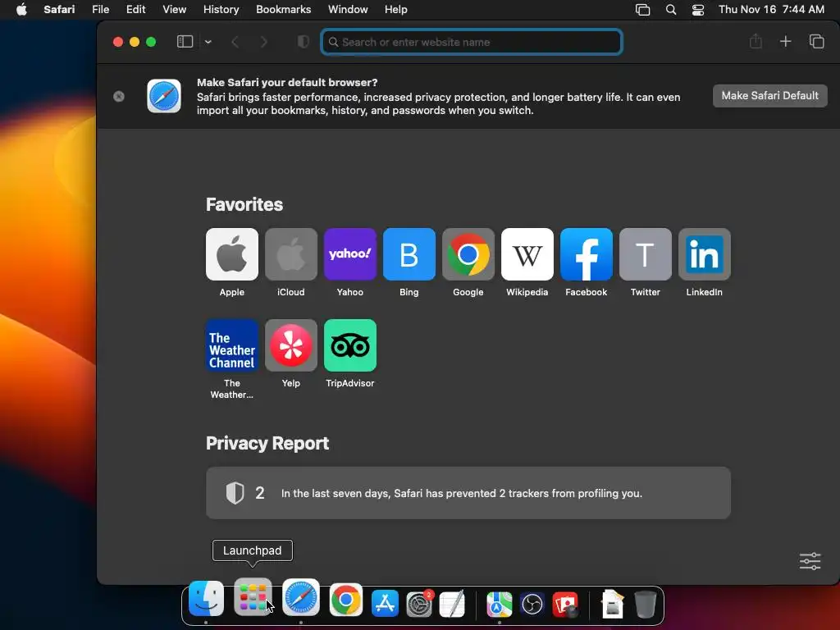Show the tab overview button
The height and width of the screenshot is (630, 840).
click(x=816, y=41)
